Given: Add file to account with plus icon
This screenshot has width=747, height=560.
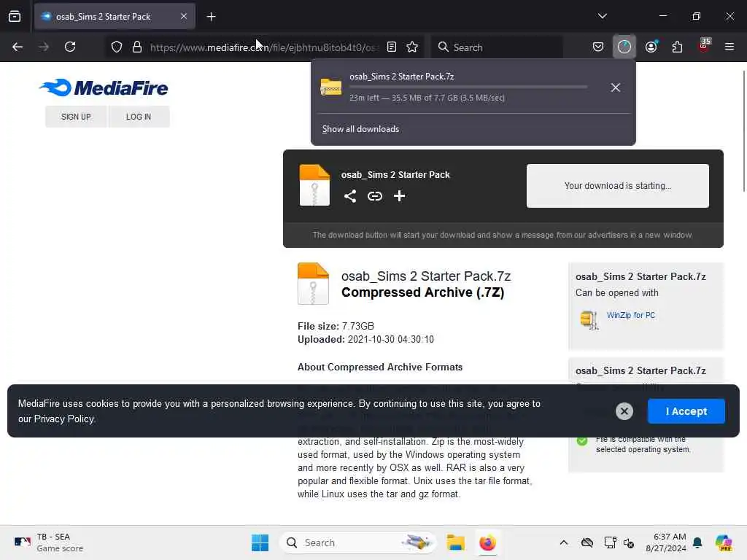Looking at the screenshot, I should point(399,195).
